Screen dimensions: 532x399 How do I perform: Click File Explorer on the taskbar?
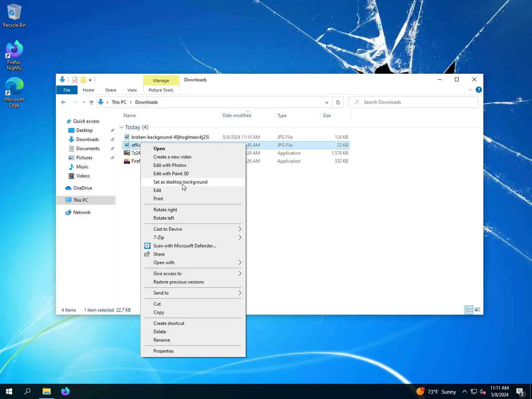pos(46,391)
